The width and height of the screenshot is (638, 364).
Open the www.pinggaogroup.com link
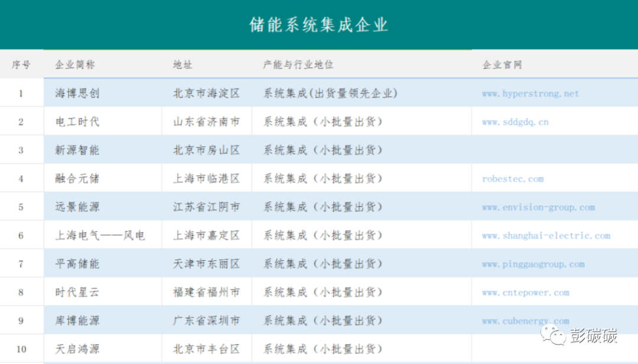click(533, 264)
